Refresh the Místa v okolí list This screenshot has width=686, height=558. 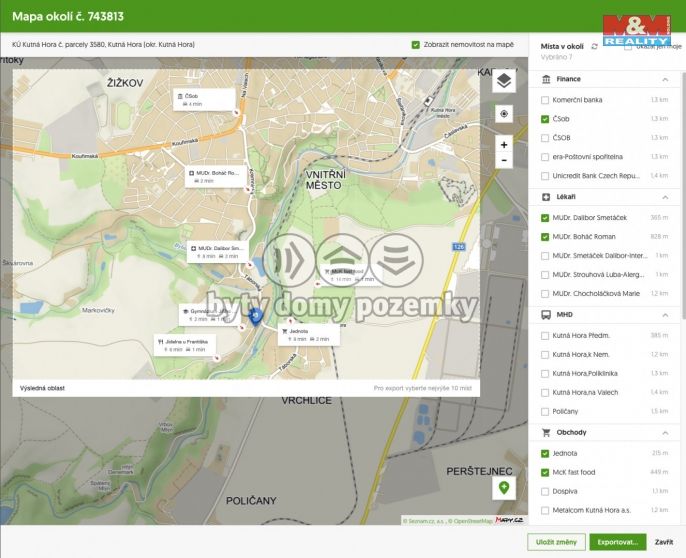(x=595, y=46)
